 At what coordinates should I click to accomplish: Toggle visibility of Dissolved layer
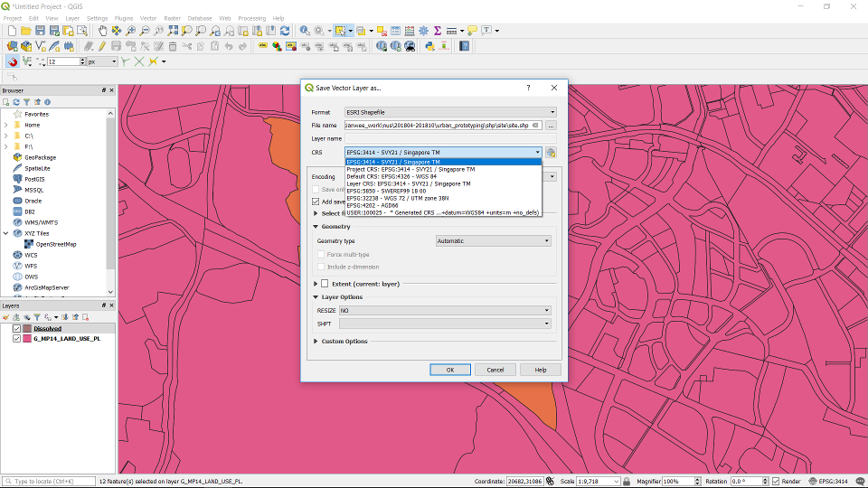16,329
